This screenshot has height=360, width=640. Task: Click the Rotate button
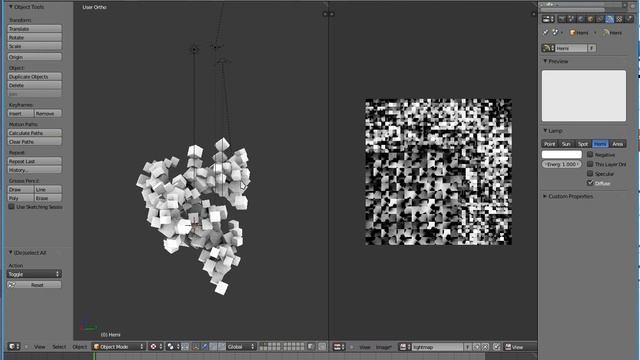(x=35, y=37)
